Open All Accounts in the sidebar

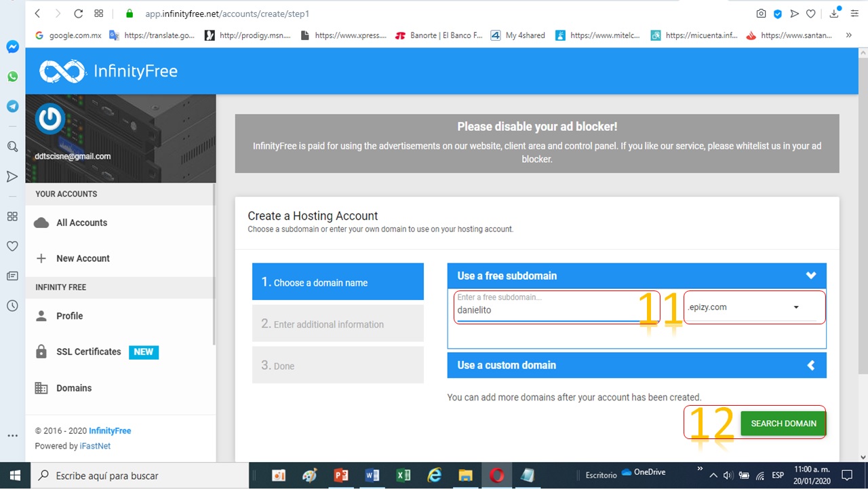tap(81, 223)
